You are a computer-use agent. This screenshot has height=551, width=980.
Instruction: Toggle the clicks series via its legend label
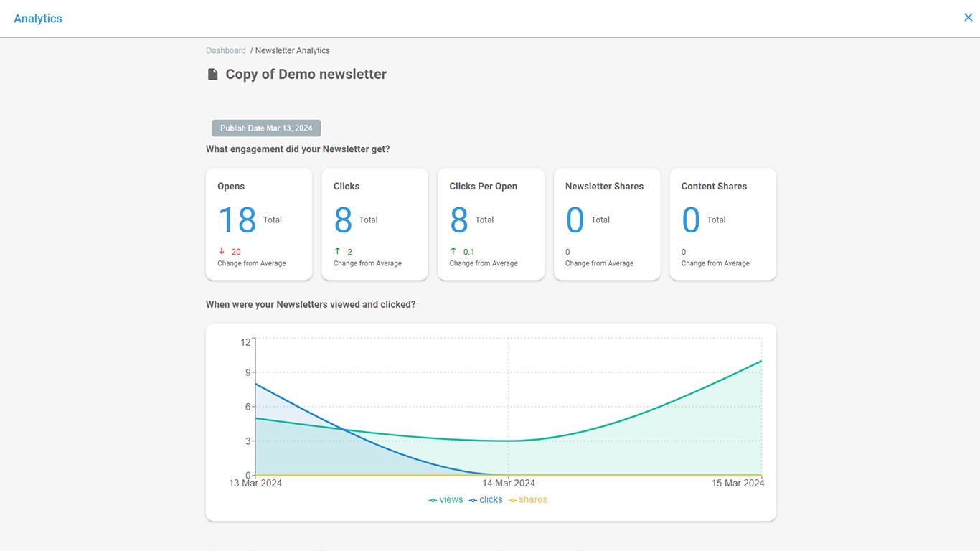point(491,500)
